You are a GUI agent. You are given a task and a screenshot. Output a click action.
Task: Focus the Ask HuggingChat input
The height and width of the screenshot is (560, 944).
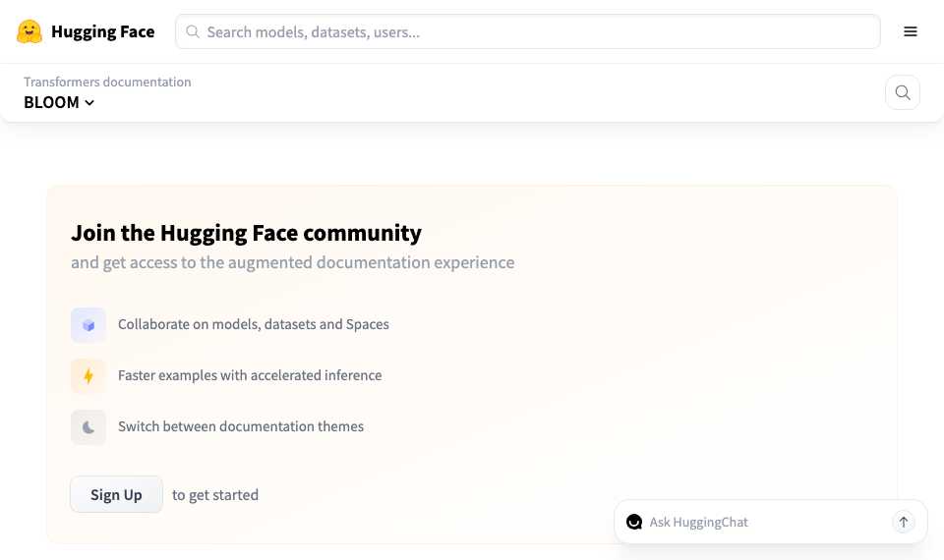coord(767,522)
